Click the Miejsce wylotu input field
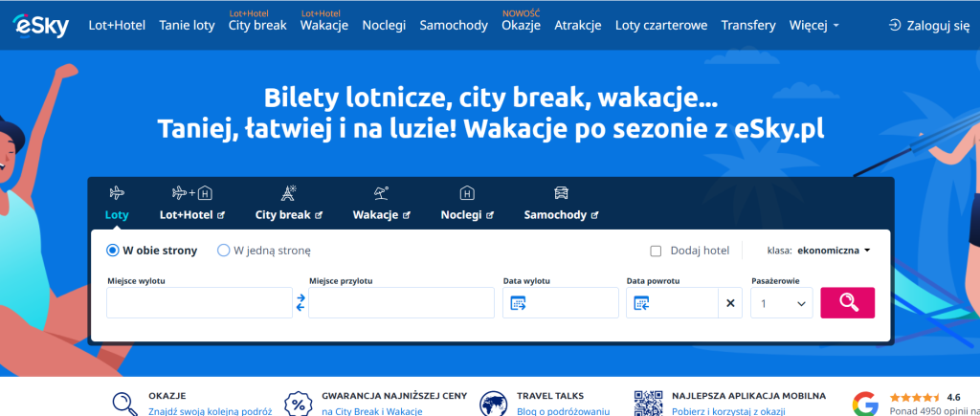 click(199, 303)
